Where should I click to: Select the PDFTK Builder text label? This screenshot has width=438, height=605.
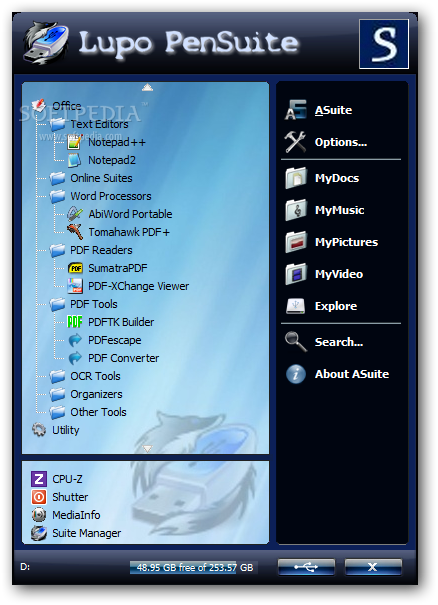(x=121, y=322)
